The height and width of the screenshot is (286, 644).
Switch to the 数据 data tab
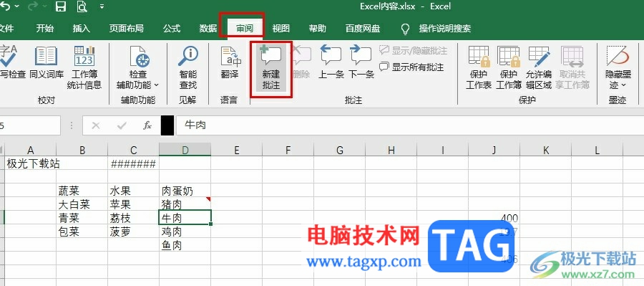208,29
